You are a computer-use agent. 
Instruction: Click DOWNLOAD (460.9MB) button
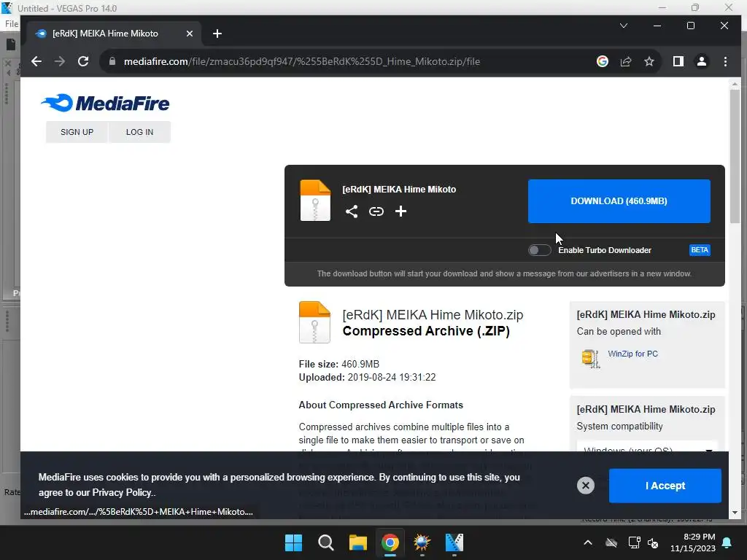click(x=619, y=201)
